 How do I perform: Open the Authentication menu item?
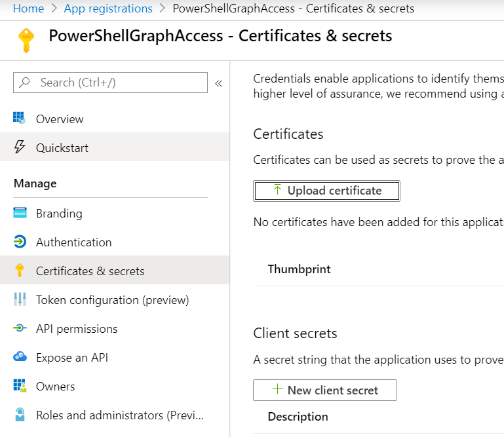[x=115, y=242]
